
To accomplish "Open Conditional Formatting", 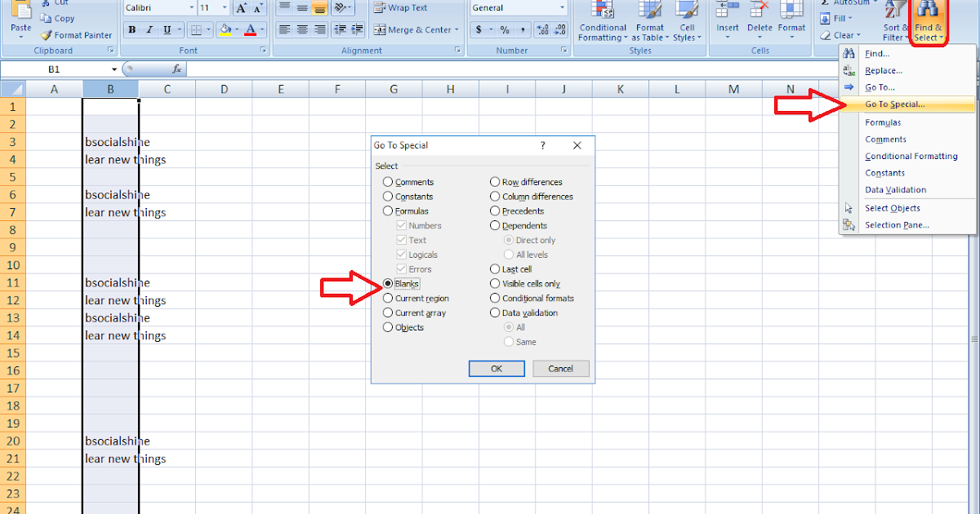I will [x=602, y=22].
